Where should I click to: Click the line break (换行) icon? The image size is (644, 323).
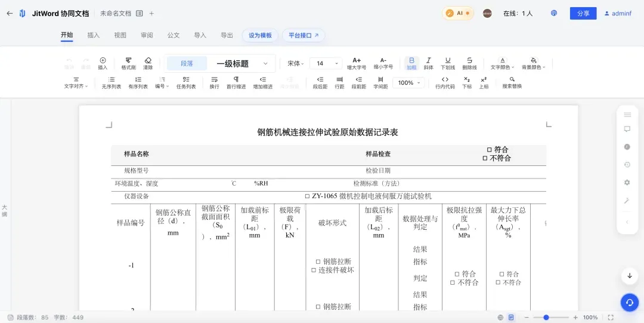coord(215,83)
